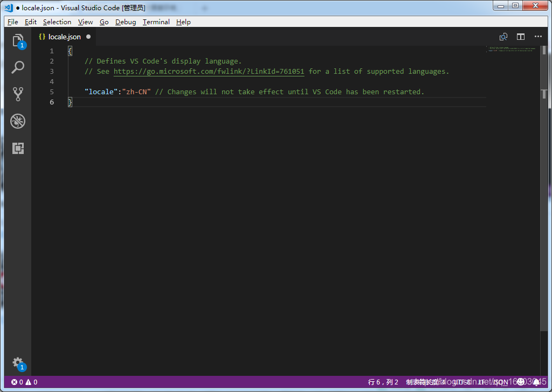Open the Terminal menu

point(156,22)
